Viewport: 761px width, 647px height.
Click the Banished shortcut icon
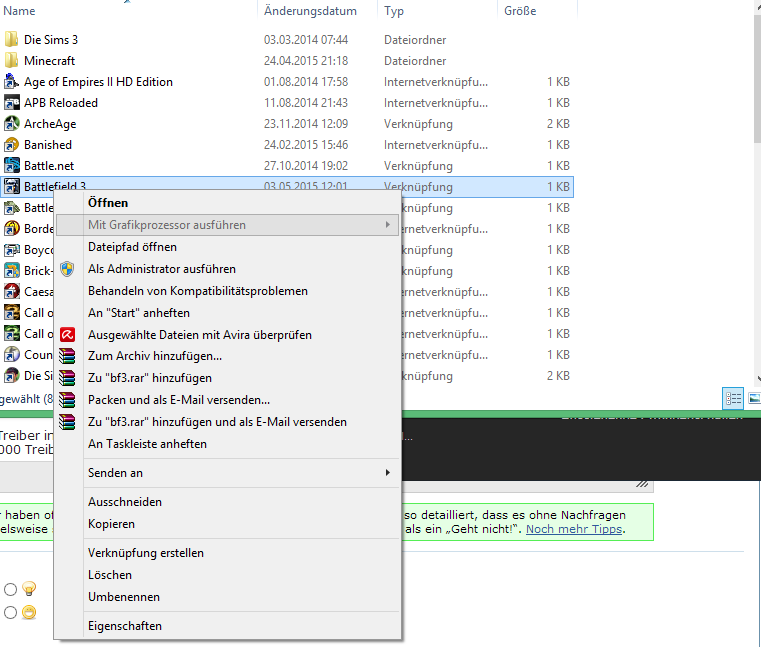pyautogui.click(x=12, y=145)
